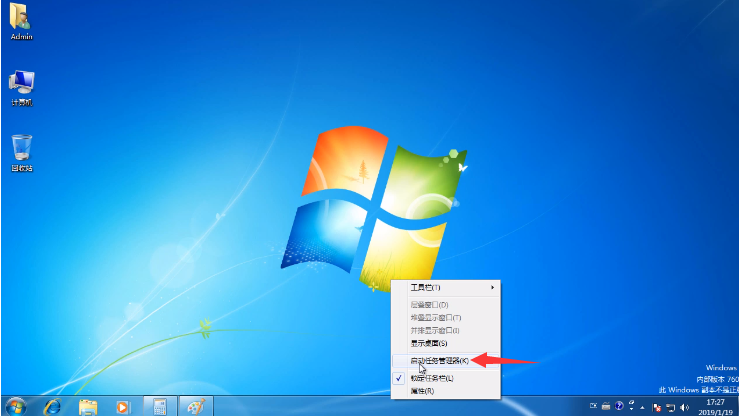This screenshot has height=416, width=739.
Task: Select the 计算机 (Computer) desktop icon
Action: point(21,87)
